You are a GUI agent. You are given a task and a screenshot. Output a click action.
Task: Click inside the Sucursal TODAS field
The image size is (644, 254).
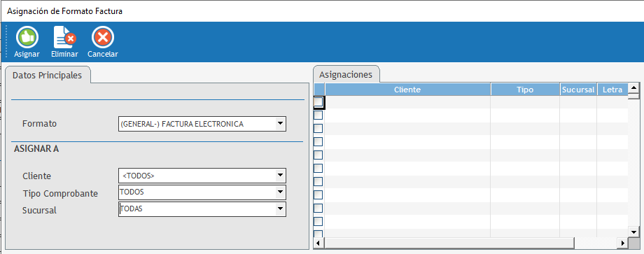tap(197, 209)
